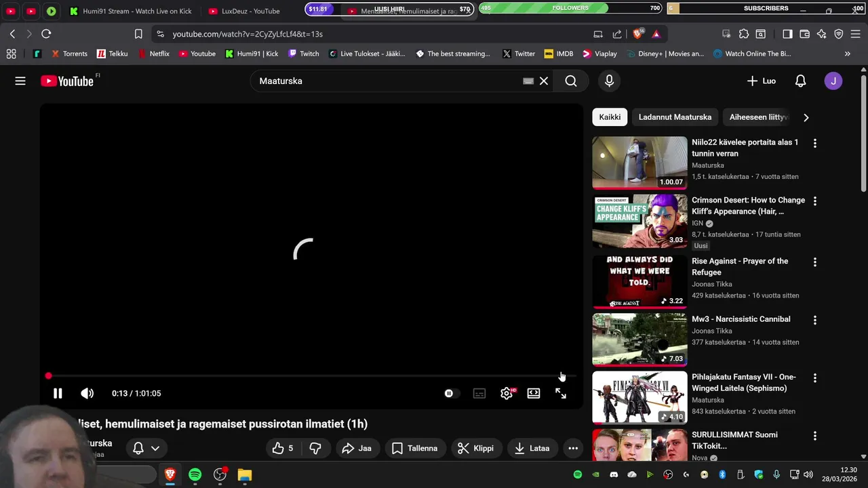Open Brave Wallet icon
Image resolution: width=868 pixels, height=488 pixels.
[805, 34]
